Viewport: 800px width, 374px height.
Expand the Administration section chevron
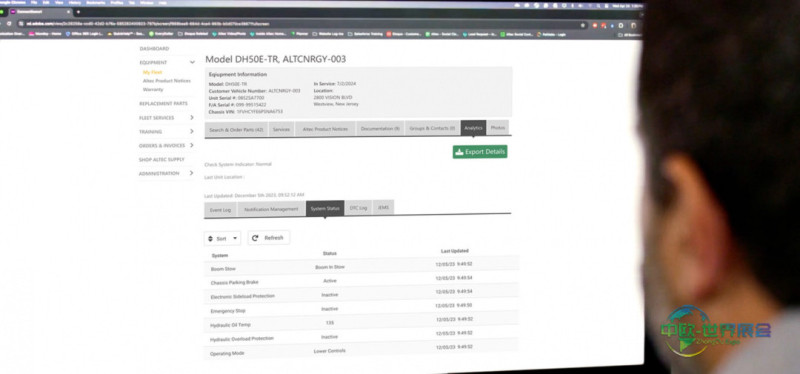pos(191,173)
